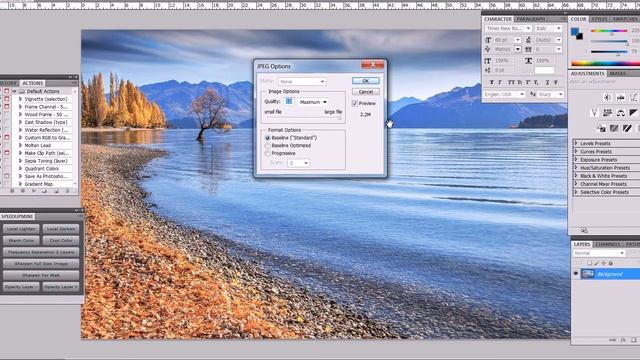Image resolution: width=640 pixels, height=360 pixels.
Task: Apply Subscript text style
Action: pyautogui.click(x=536, y=82)
